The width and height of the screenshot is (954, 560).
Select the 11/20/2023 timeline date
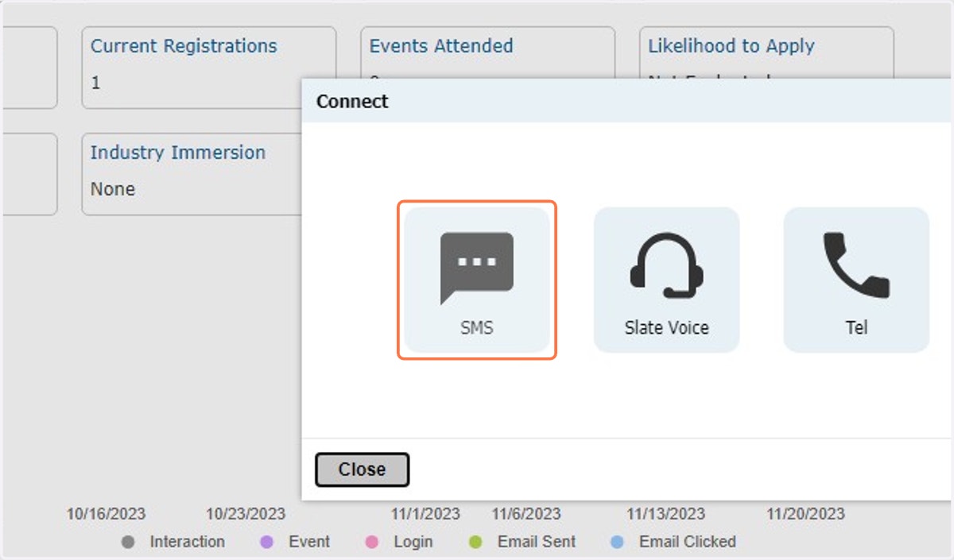[805, 515]
